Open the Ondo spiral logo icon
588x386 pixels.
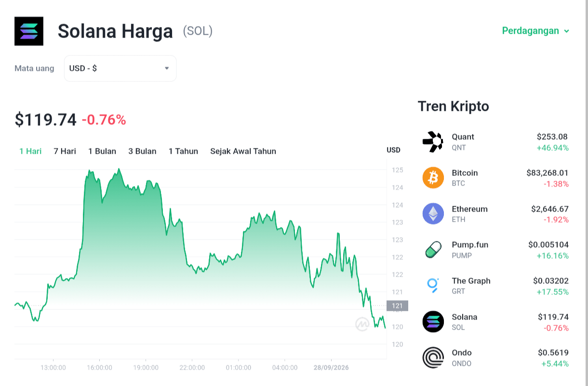pyautogui.click(x=433, y=358)
